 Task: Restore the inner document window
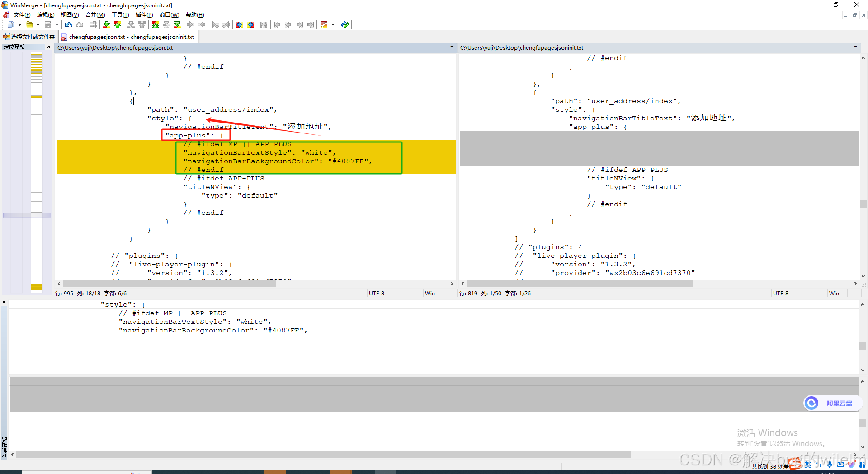coord(854,15)
